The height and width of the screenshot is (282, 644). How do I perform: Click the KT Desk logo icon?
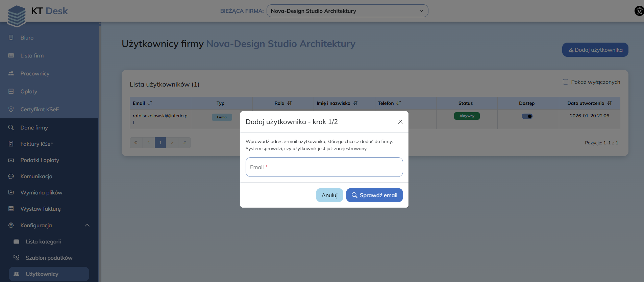point(17,16)
